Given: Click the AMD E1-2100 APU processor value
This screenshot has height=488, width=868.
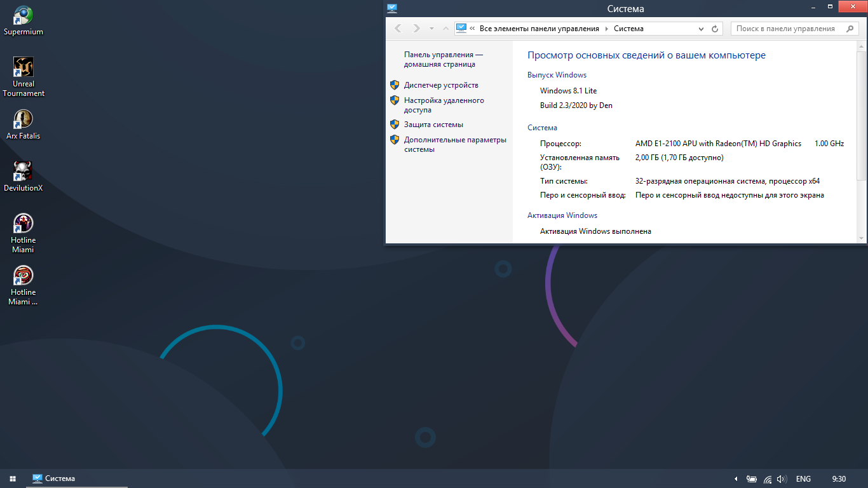Looking at the screenshot, I should (x=718, y=144).
